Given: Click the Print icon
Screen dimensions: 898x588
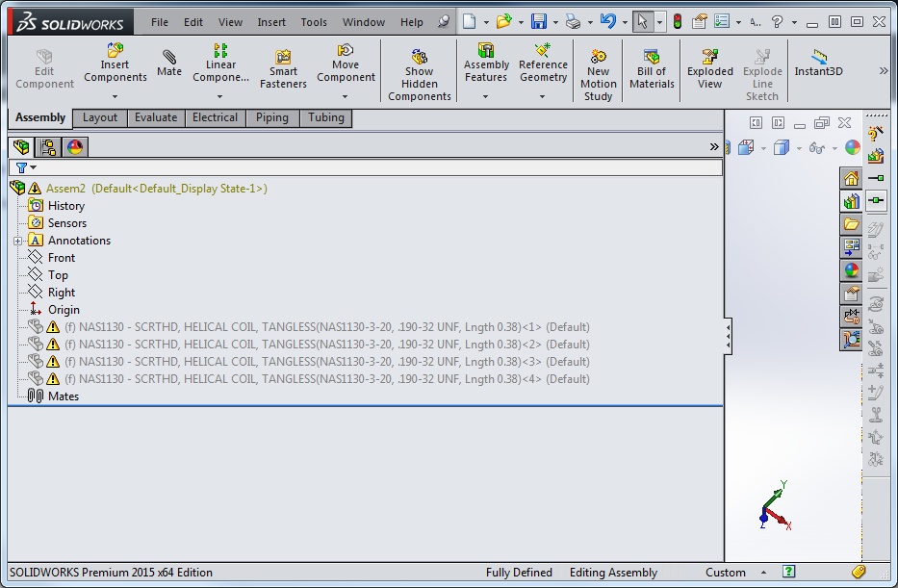Looking at the screenshot, I should pyautogui.click(x=573, y=22).
